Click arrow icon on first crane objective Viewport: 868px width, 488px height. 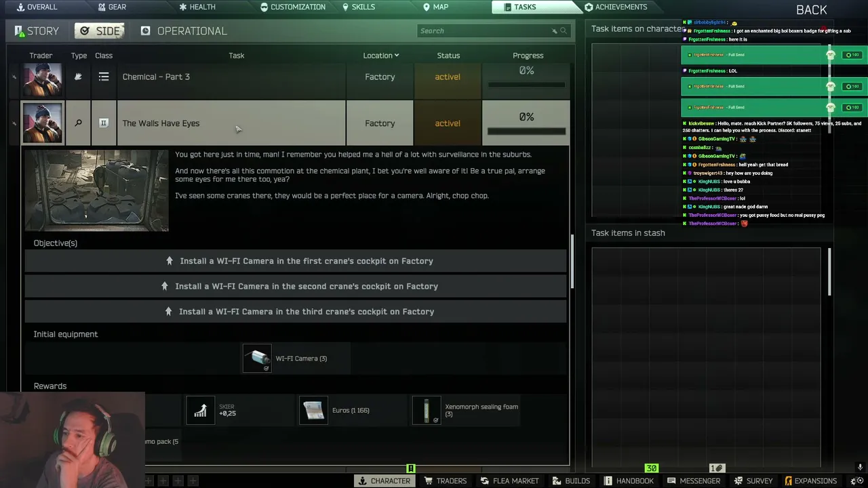(x=170, y=261)
